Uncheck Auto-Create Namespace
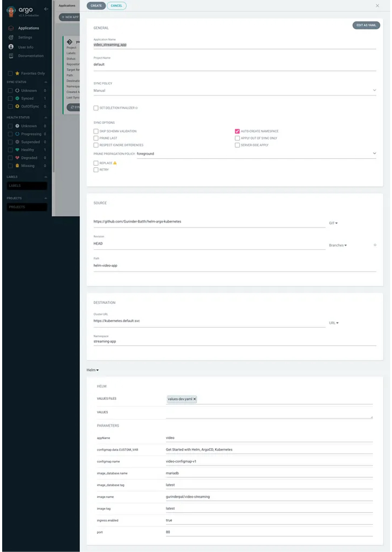The image size is (392, 552). 237,131
